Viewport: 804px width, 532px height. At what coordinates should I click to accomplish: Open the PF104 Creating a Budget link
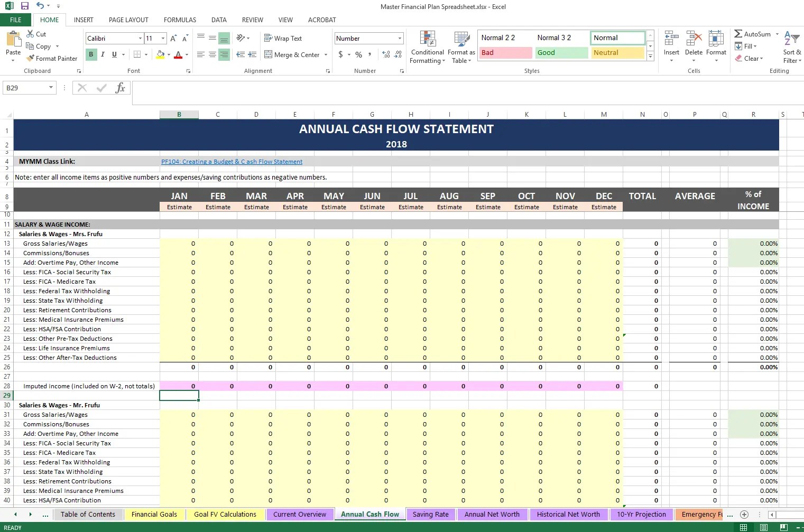tap(232, 162)
